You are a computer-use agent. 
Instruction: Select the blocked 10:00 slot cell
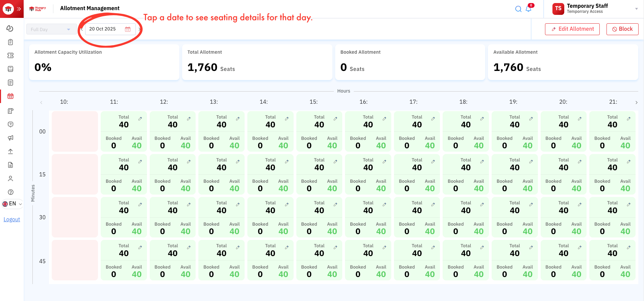coord(75,131)
